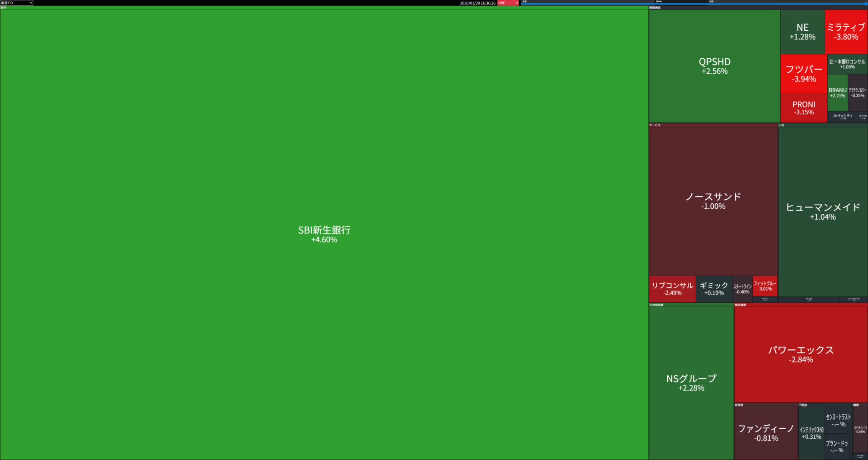The width and height of the screenshot is (868, 460).
Task: Select the NE +1.28% tile
Action: 802,32
